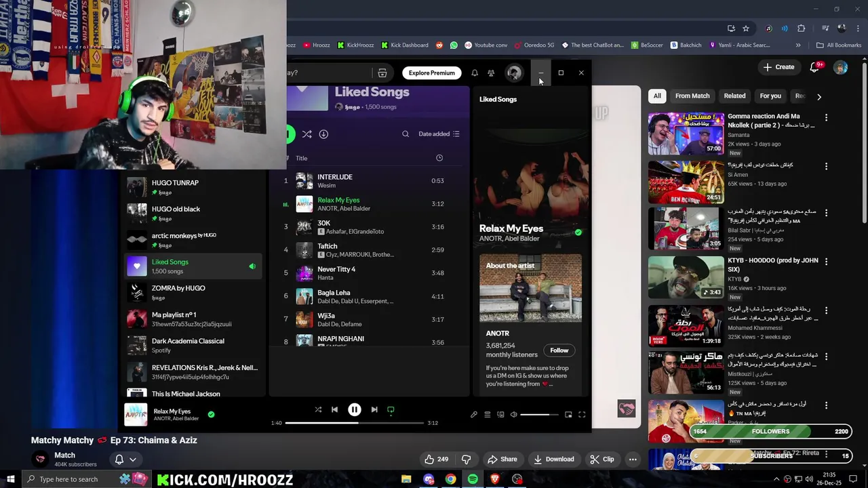Skip to previous track in Spotify
Viewport: 868px width, 488px height.
tap(334, 409)
